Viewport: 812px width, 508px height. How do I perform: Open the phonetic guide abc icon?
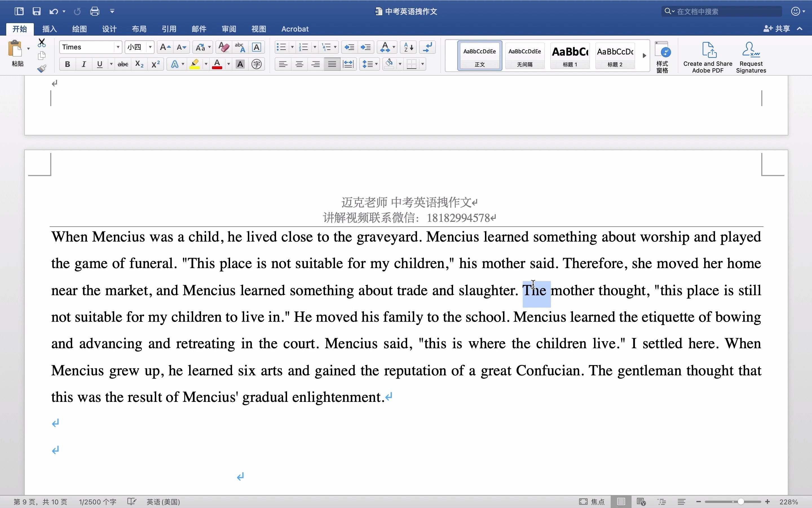(240, 47)
